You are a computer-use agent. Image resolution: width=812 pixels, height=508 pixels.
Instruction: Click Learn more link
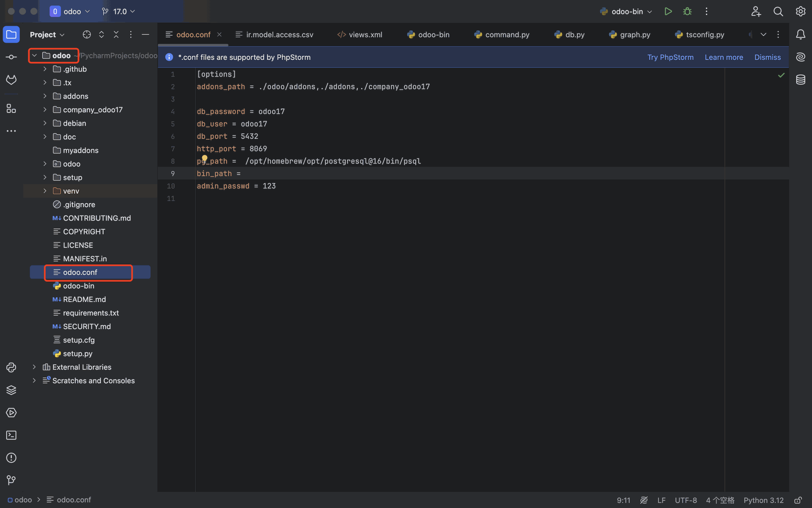click(x=724, y=57)
